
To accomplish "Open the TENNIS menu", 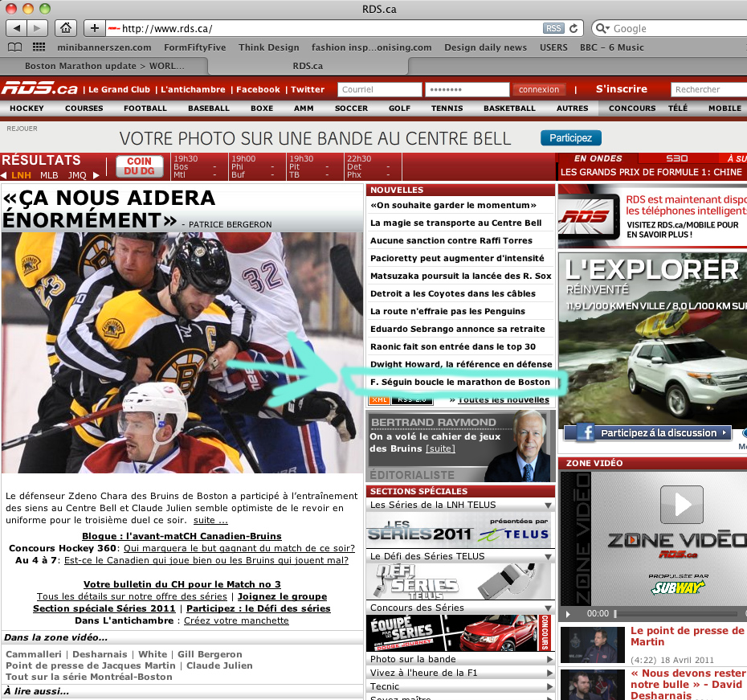I will pos(447,108).
